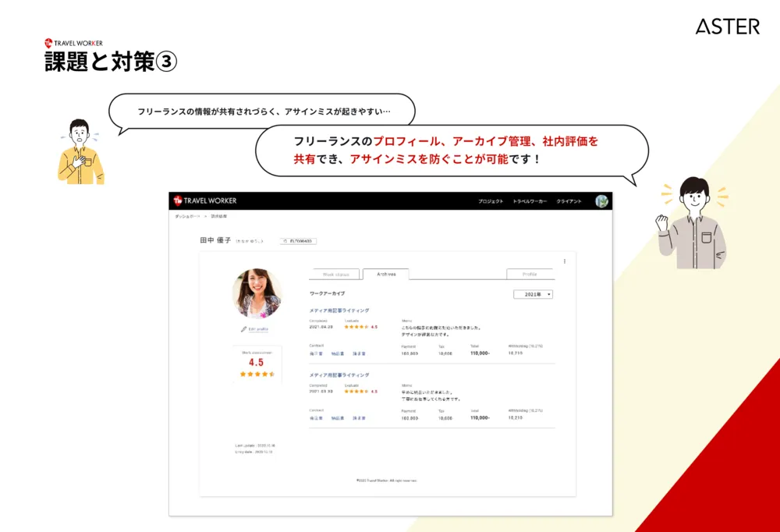Open クライアント in the navigation menu
The image size is (780, 532).
[x=570, y=199]
